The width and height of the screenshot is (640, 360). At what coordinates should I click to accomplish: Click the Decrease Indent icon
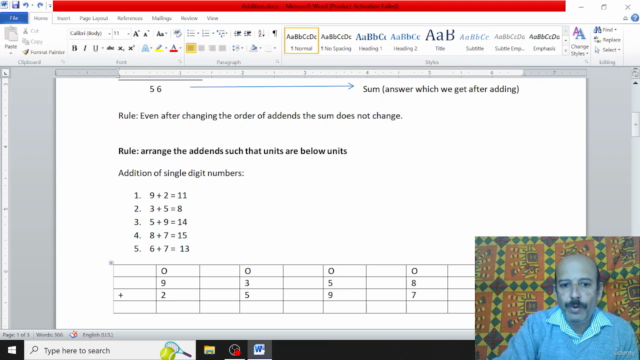237,33
